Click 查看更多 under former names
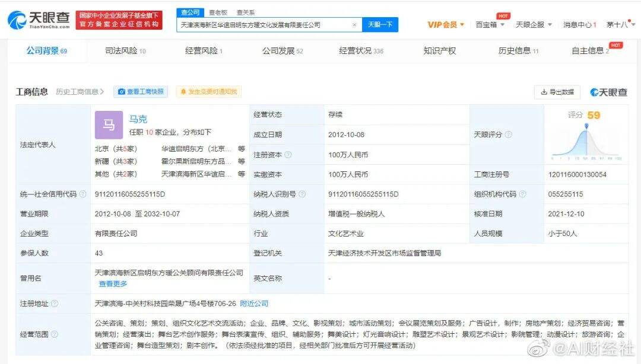The width and height of the screenshot is (641, 364). click(x=113, y=283)
